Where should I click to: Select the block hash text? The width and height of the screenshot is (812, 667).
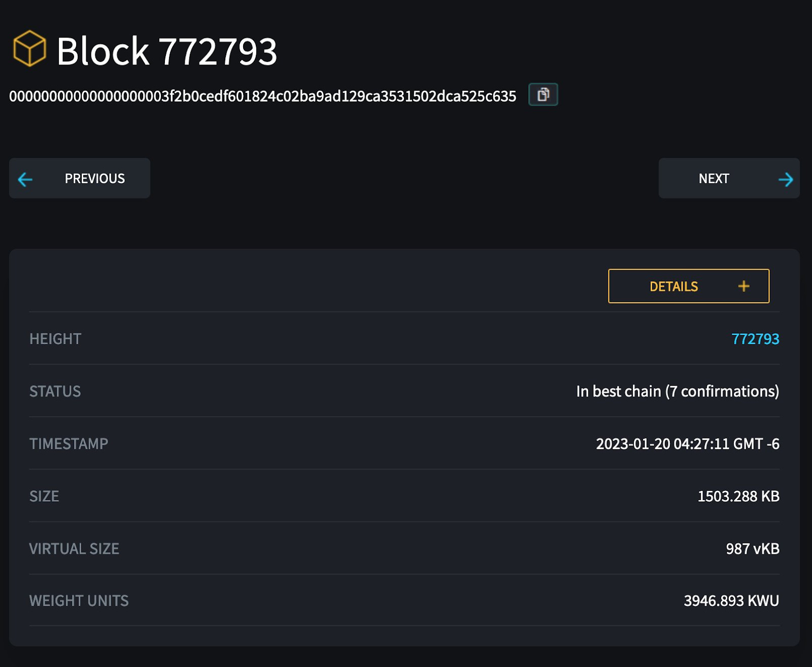262,96
